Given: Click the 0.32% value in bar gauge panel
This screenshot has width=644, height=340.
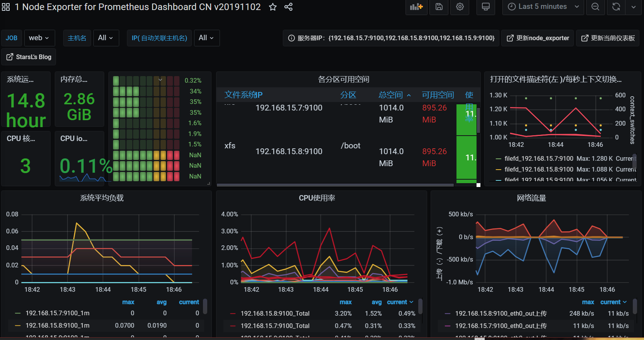Looking at the screenshot, I should [193, 80].
